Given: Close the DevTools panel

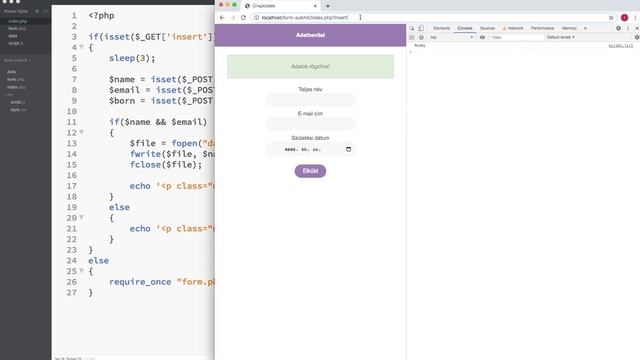Looking at the screenshot, I should 636,28.
